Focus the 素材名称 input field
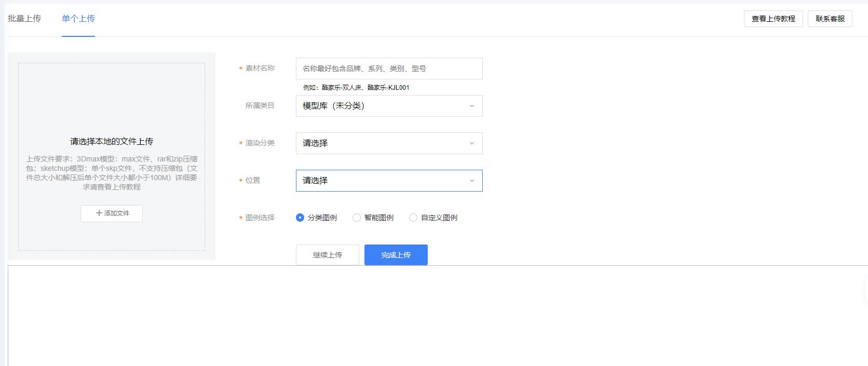 (389, 69)
